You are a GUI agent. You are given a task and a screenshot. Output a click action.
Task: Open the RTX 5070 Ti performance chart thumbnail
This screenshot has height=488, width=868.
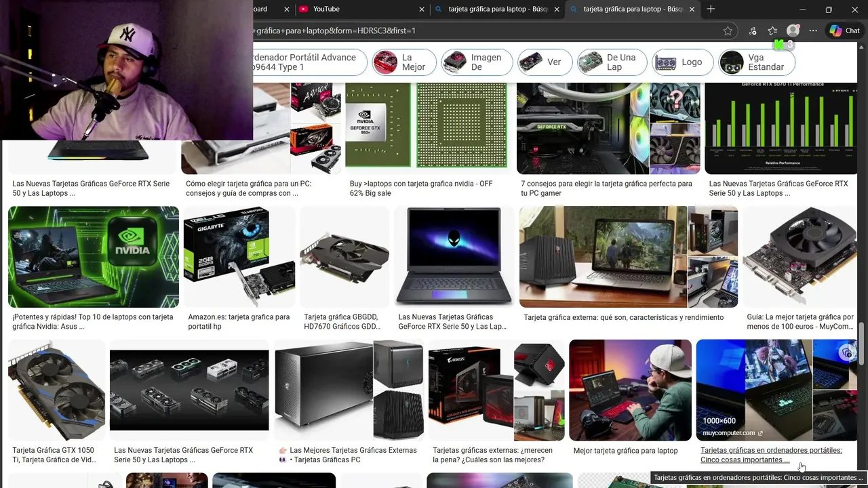click(781, 128)
